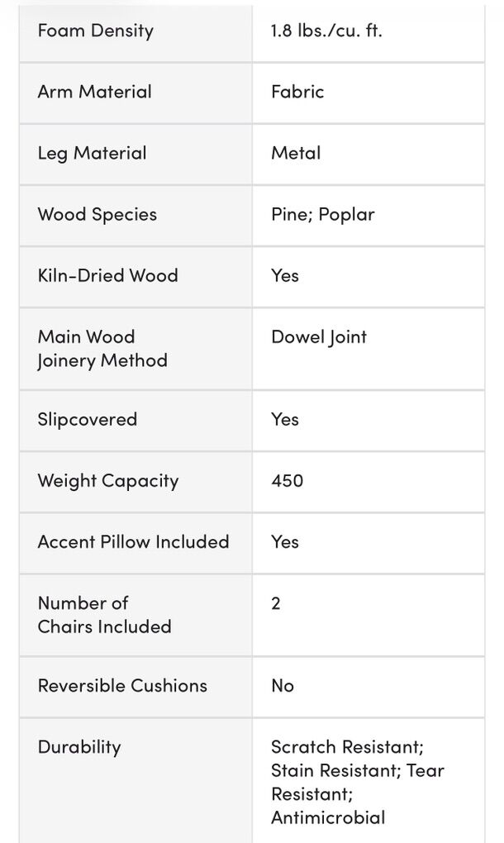Select the Scratch Resistant durability text
504x843 pixels.
click(x=347, y=747)
